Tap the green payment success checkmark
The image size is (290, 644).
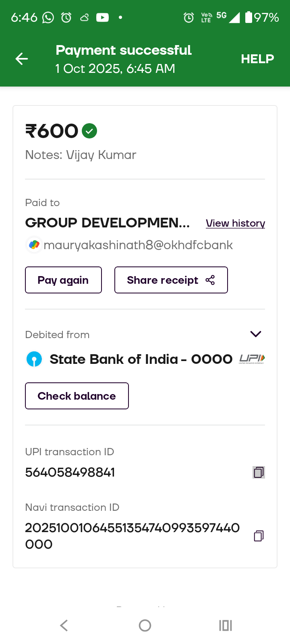89,131
